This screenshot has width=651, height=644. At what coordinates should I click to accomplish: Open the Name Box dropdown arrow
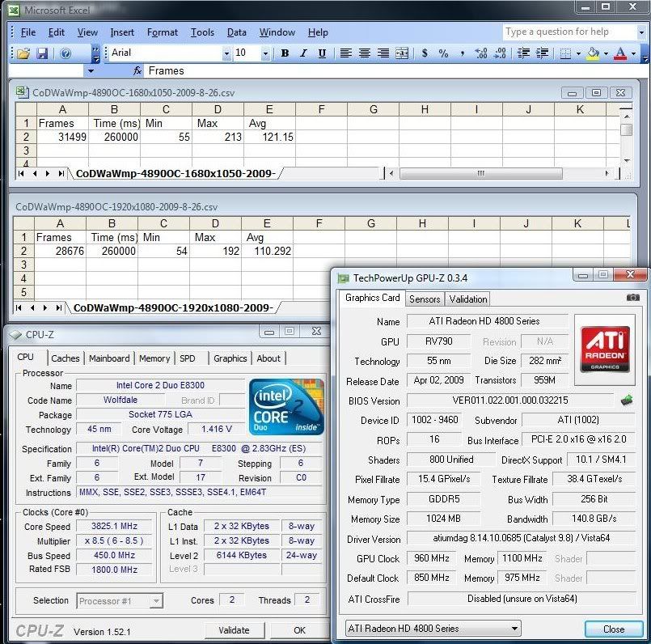coord(91,71)
